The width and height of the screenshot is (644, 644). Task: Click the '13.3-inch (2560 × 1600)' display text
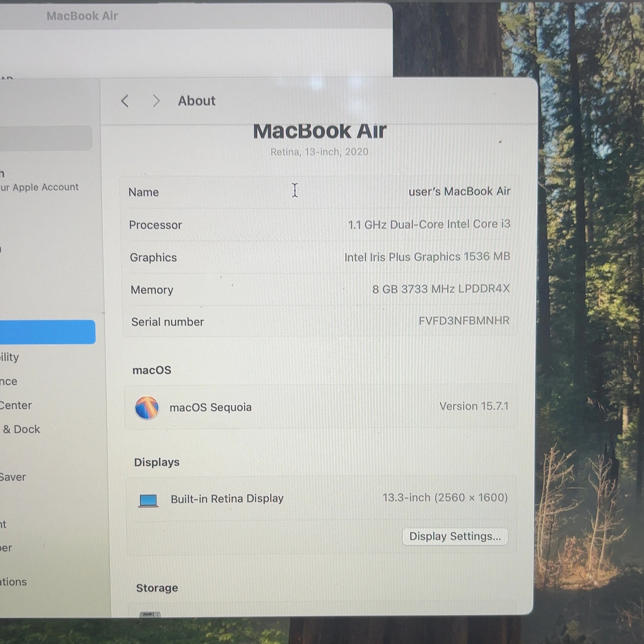[x=445, y=497]
